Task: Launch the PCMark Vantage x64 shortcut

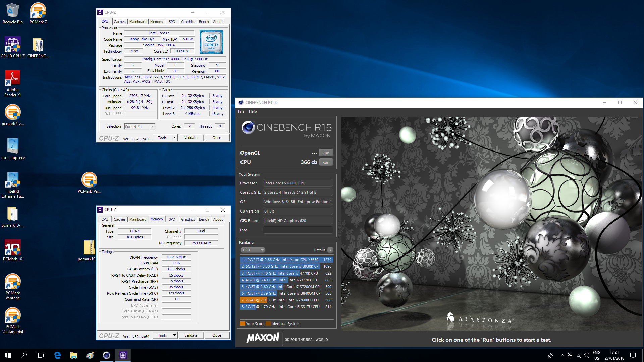Action: 13,320
